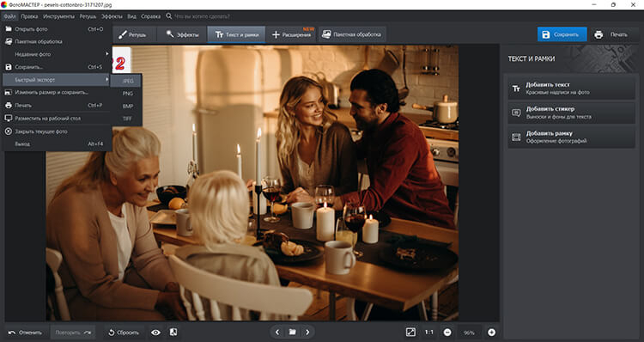This screenshot has width=644, height=342.
Task: Choose Изменить размер и сохранить...
Action: [x=57, y=93]
